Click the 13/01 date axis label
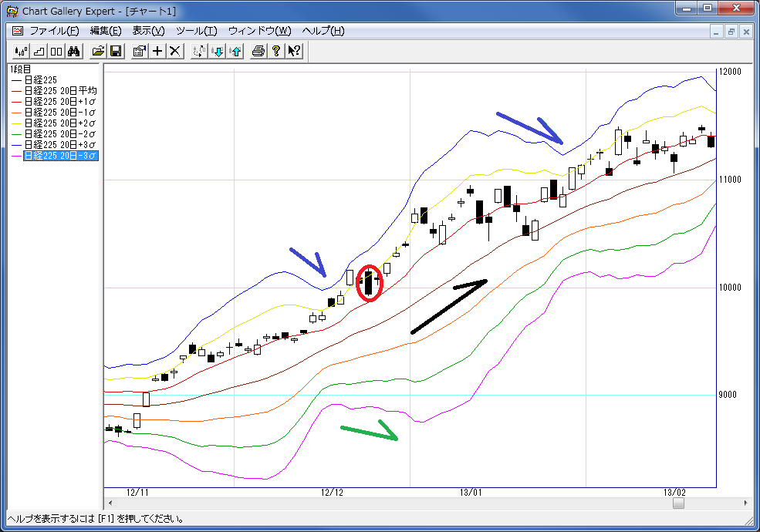This screenshot has height=532, width=760. click(x=471, y=493)
